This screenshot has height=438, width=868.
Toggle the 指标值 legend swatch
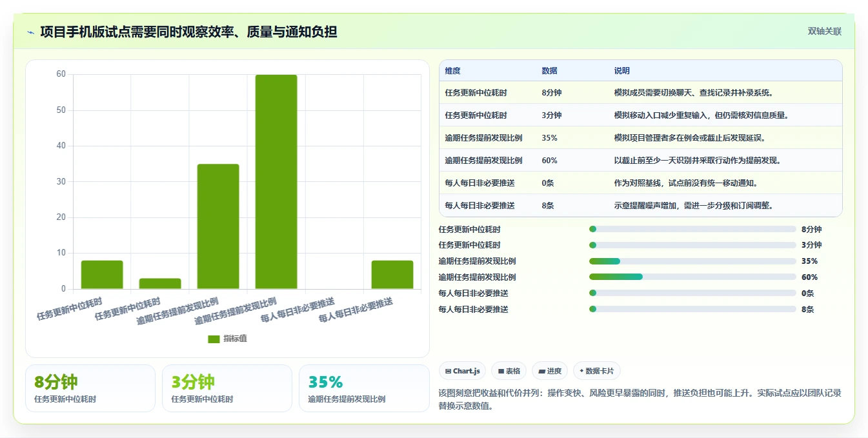click(214, 339)
